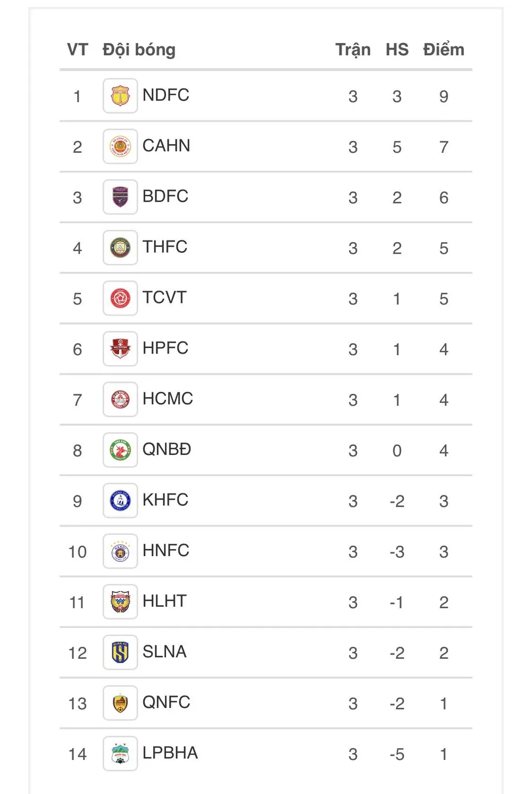This screenshot has height=794, width=532.
Task: Click the HNFC purple crest
Action: (x=120, y=551)
